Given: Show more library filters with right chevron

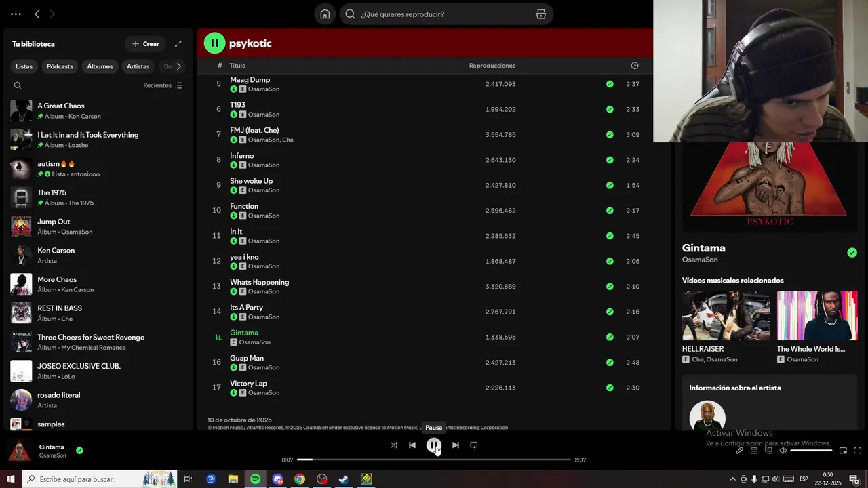Looking at the screenshot, I should point(179,66).
